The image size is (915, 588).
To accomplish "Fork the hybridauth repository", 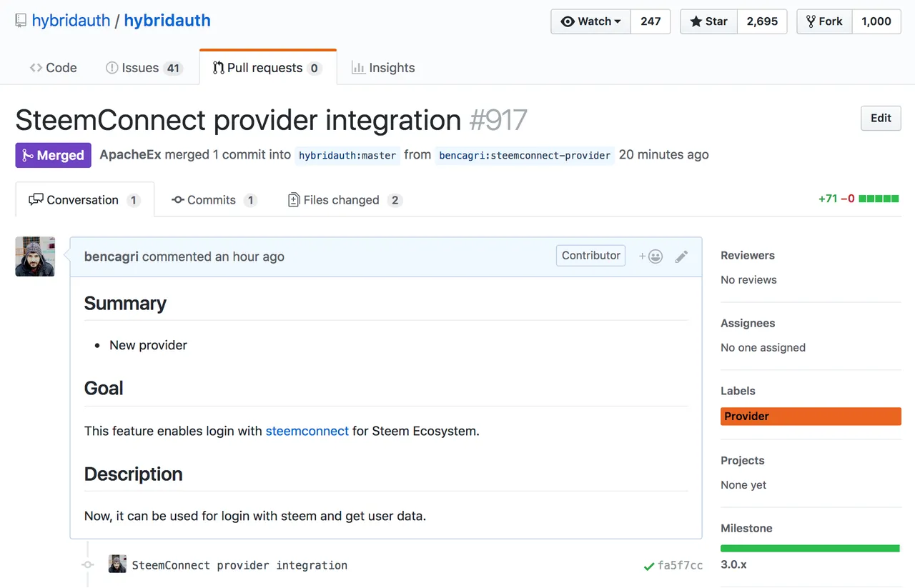I will point(824,21).
